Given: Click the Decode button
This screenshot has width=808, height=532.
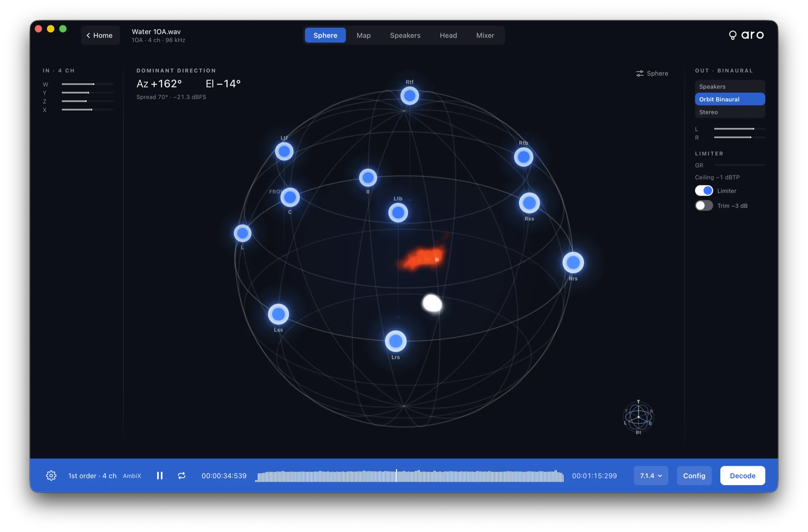Looking at the screenshot, I should click(x=743, y=475).
